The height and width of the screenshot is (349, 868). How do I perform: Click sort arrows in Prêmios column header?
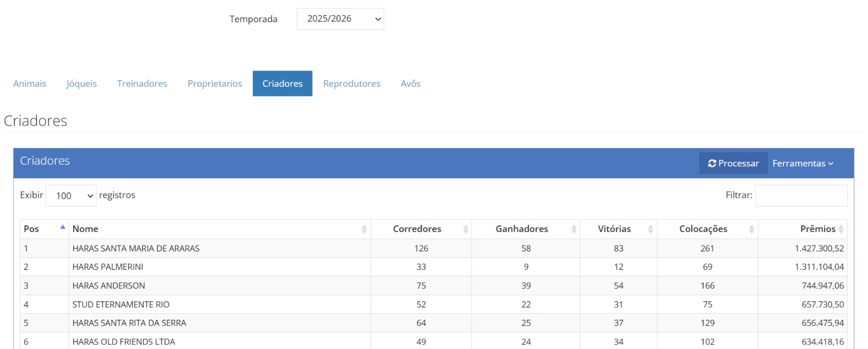(841, 229)
